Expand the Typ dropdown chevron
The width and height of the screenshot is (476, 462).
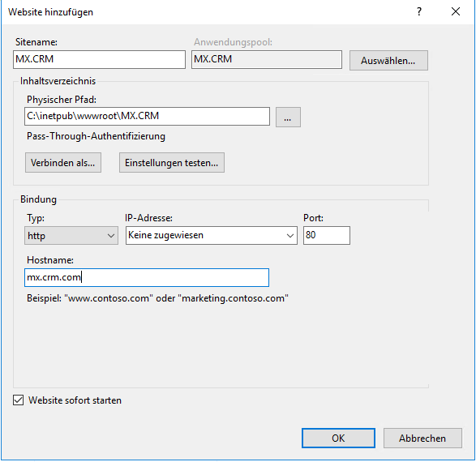111,235
